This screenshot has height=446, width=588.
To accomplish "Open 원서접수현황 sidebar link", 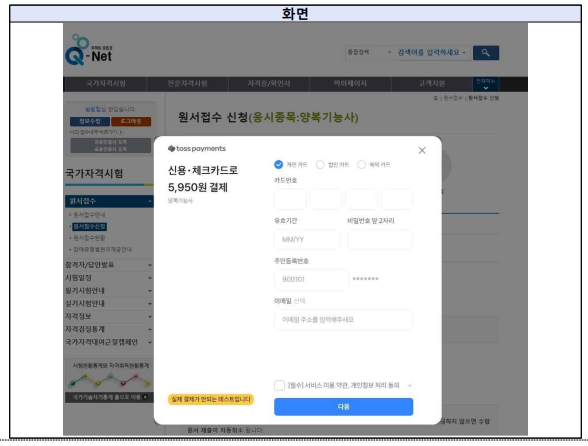I will click(89, 238).
